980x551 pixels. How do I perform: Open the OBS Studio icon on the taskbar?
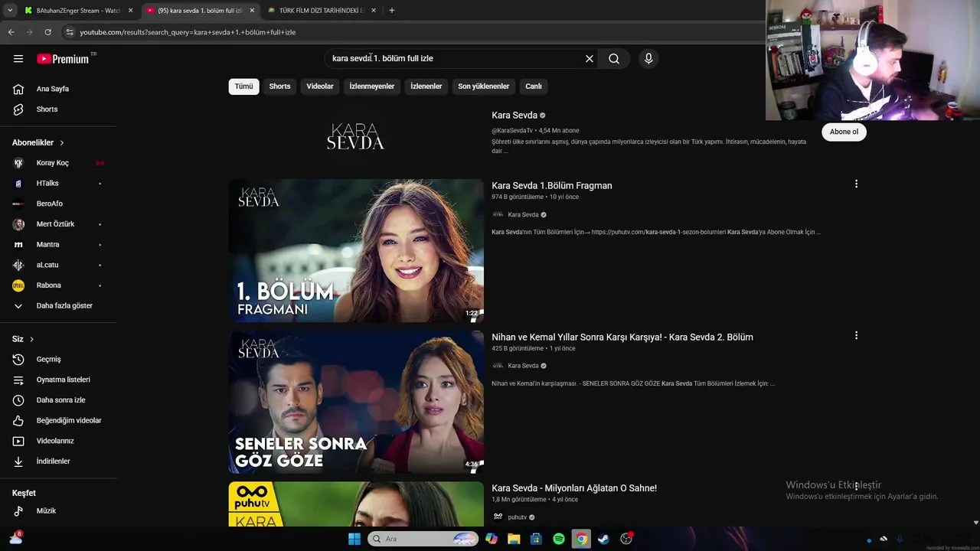point(626,539)
